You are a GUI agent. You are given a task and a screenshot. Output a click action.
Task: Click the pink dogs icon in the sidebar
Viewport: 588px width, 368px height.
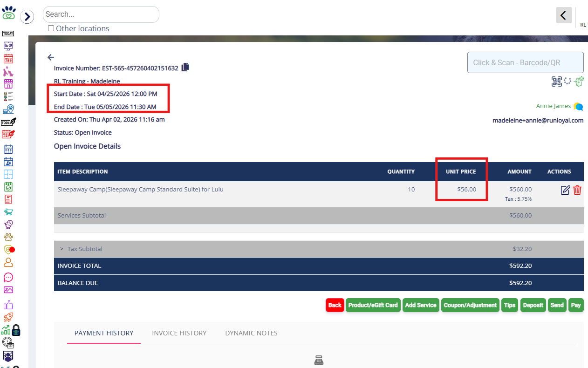coord(8,71)
